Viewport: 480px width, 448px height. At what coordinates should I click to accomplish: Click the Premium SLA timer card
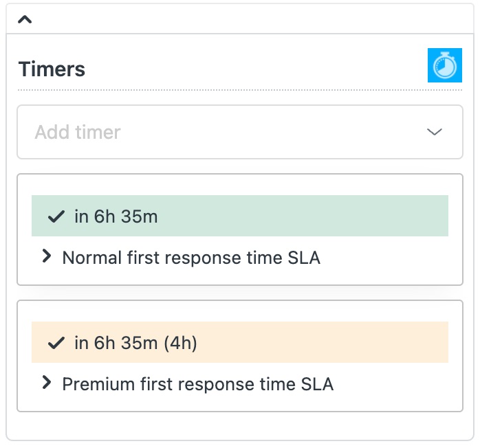tap(240, 356)
